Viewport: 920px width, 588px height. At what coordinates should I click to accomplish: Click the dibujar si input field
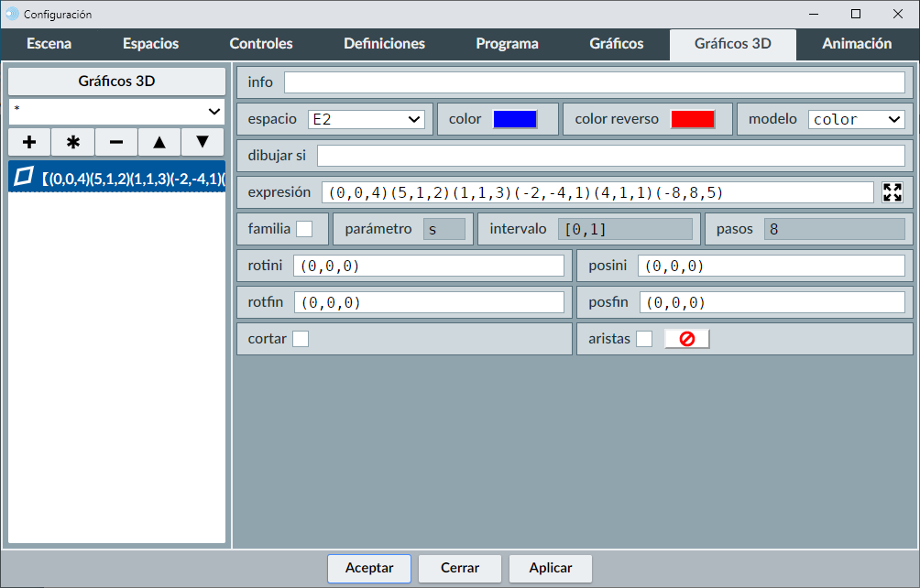pos(610,156)
